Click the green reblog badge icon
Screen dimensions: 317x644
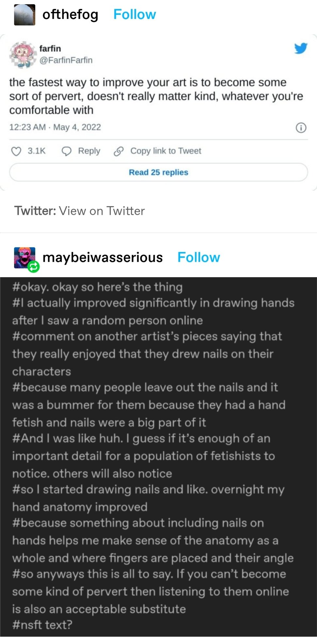click(x=33, y=267)
